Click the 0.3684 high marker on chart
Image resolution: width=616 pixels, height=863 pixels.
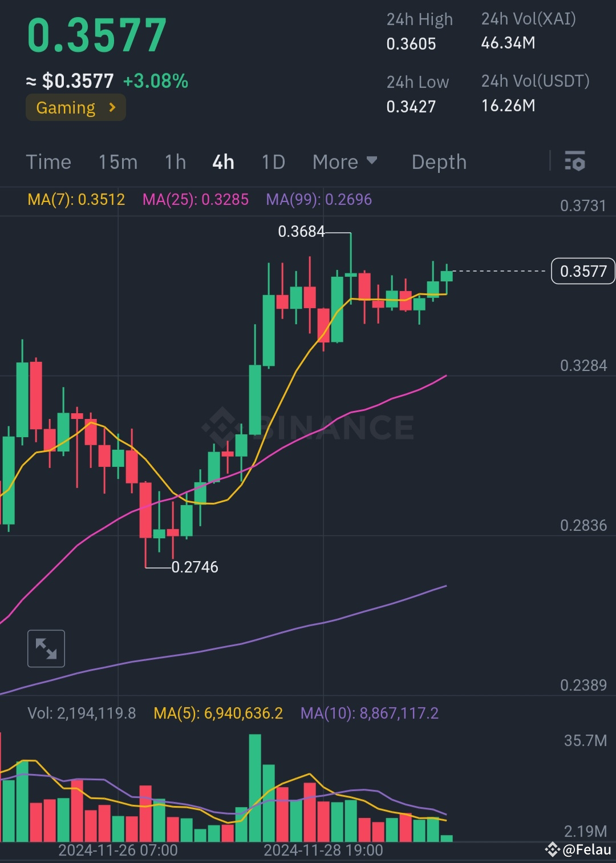click(302, 232)
